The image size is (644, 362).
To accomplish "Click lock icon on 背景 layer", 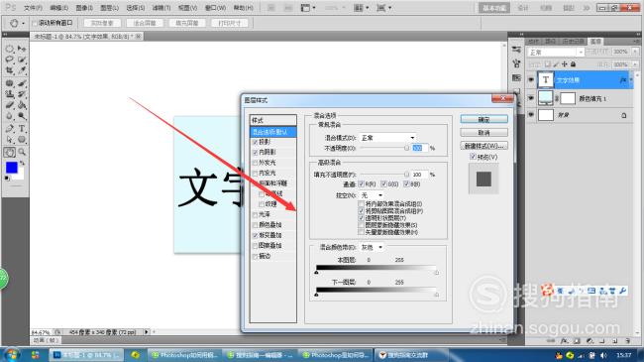I will 624,116.
